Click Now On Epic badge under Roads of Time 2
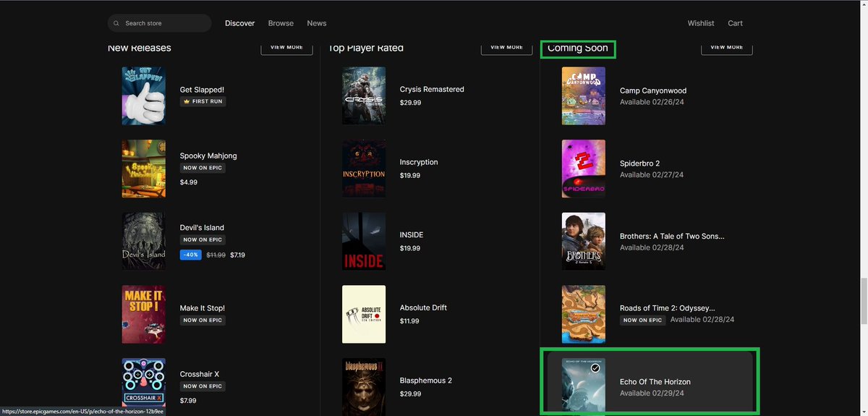The height and width of the screenshot is (416, 868). click(642, 320)
